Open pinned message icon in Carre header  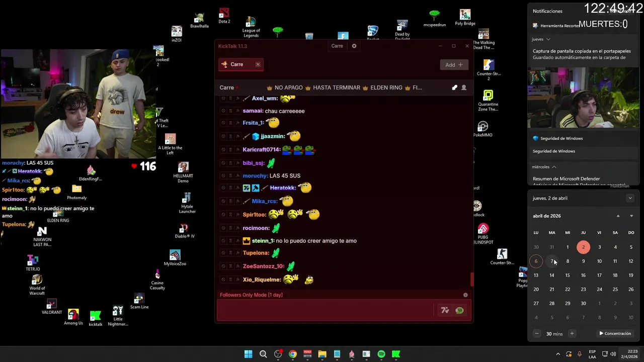click(x=455, y=87)
